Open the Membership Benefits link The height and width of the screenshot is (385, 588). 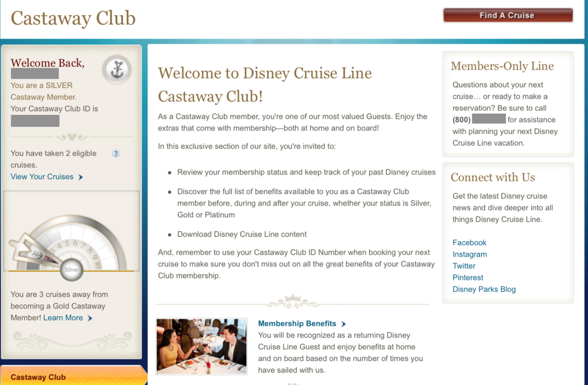(297, 324)
